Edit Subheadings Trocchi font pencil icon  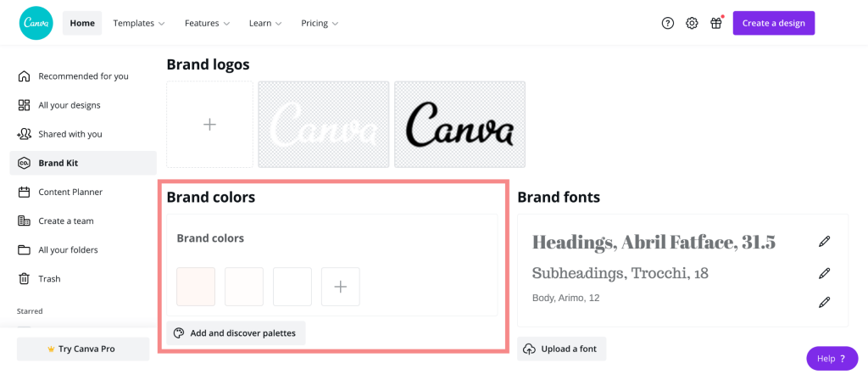coord(824,273)
